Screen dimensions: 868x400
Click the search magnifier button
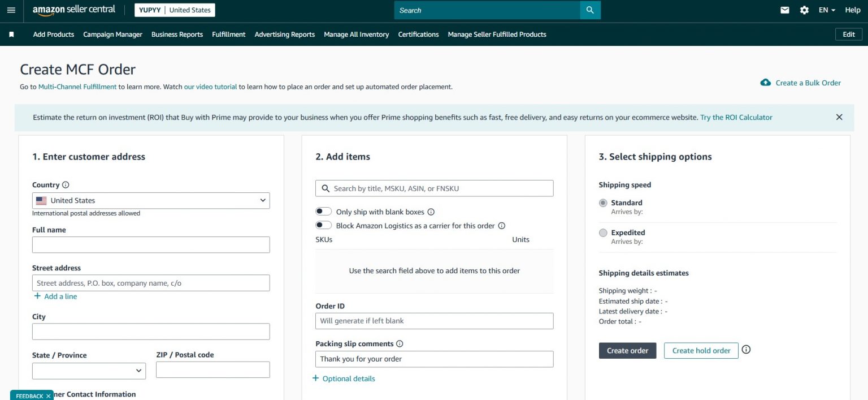590,10
